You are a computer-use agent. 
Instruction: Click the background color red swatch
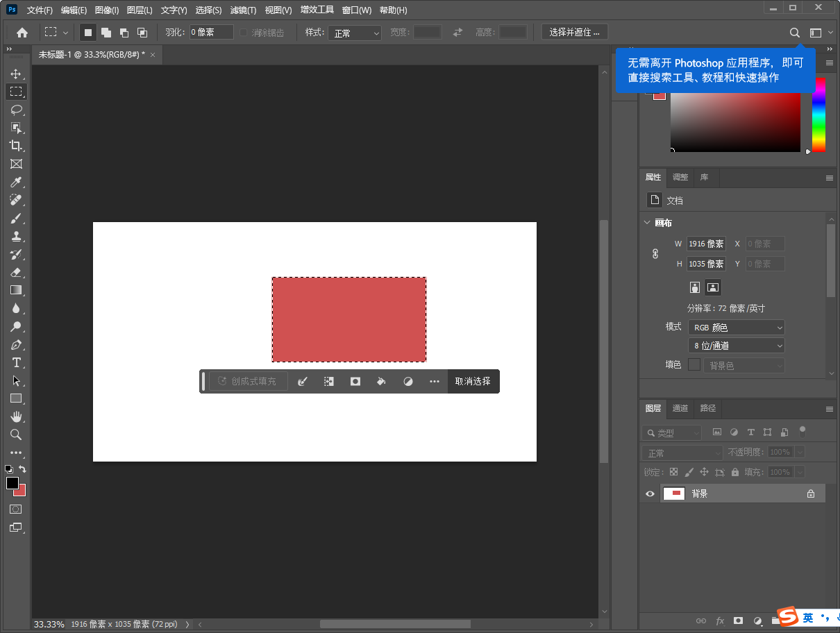[x=22, y=492]
